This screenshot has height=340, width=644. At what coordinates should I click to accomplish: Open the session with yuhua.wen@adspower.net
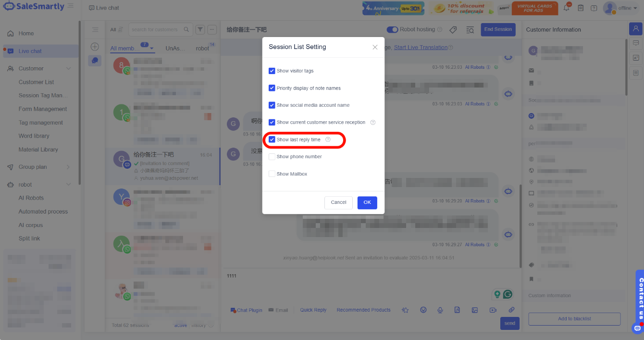point(162,166)
